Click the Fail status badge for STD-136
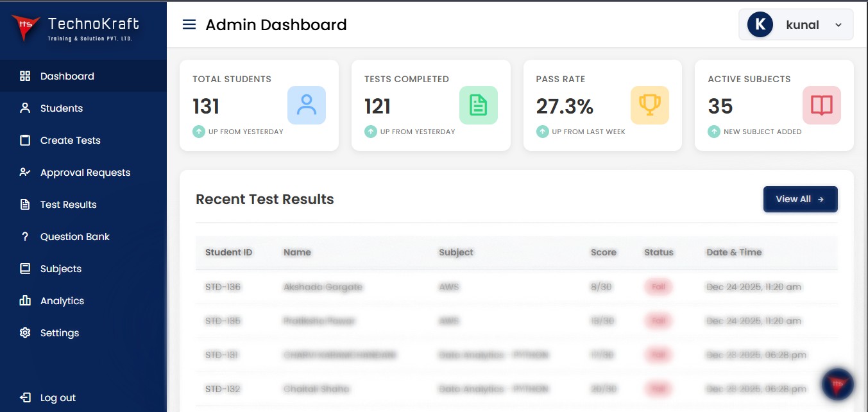868x412 pixels. click(658, 287)
